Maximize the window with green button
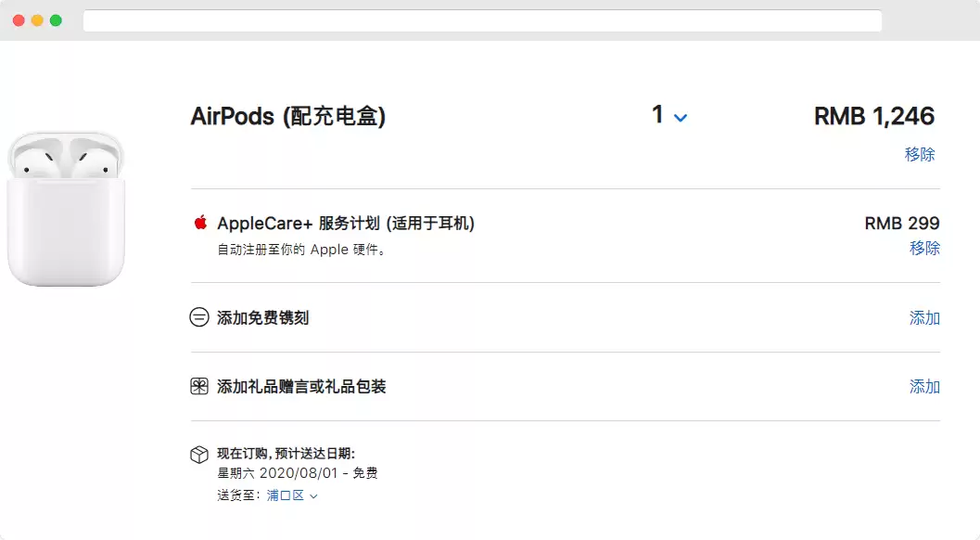The height and width of the screenshot is (540, 980). [x=56, y=20]
